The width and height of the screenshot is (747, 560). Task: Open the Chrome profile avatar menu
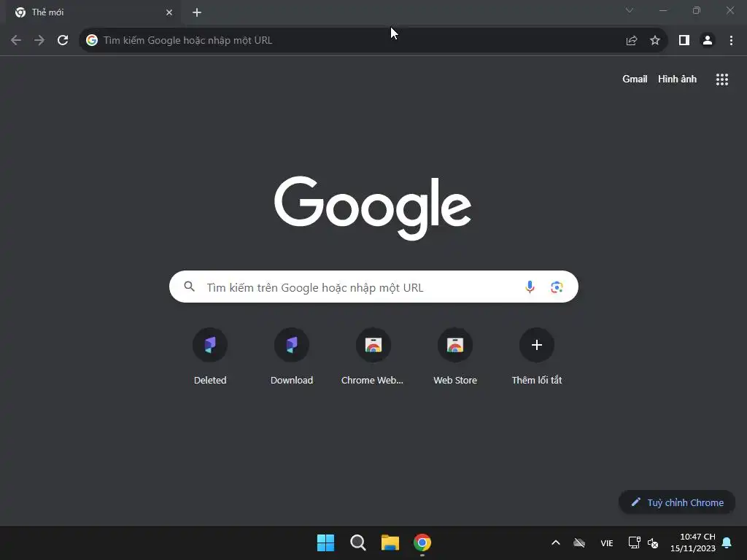708,41
